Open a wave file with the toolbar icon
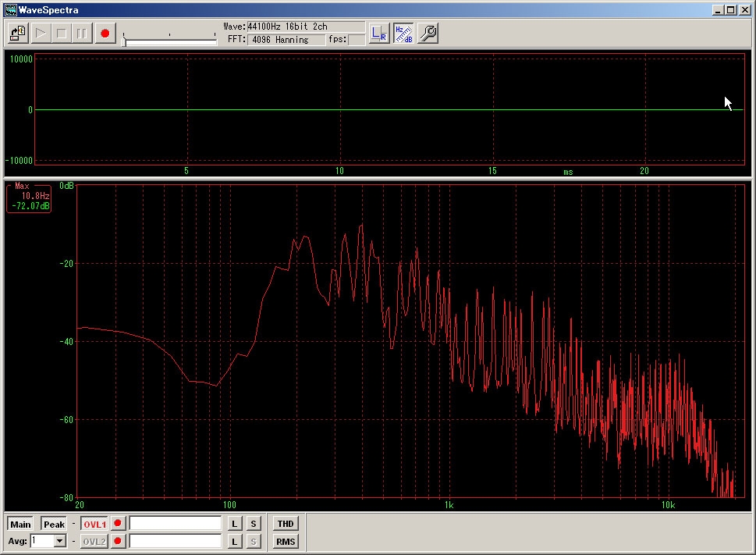Image resolution: width=756 pixels, height=555 pixels. click(18, 34)
